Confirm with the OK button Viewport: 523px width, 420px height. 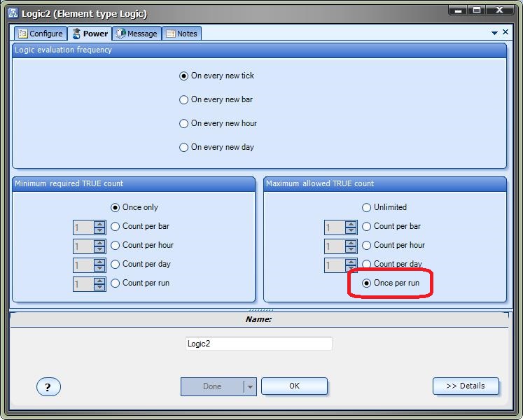tap(294, 386)
